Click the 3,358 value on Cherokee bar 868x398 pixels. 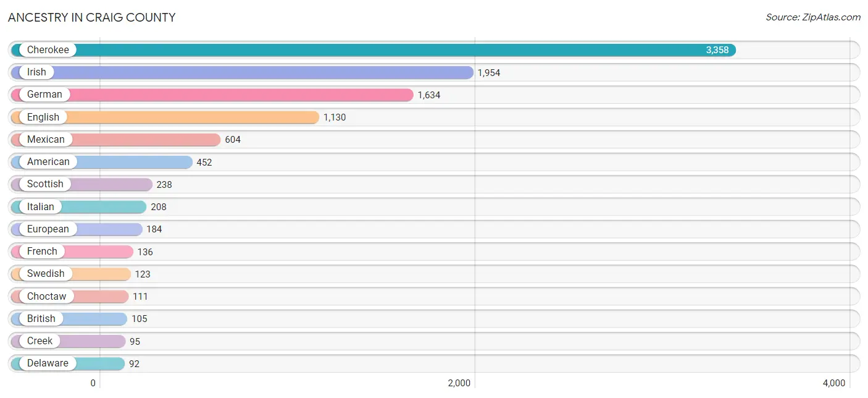[x=717, y=50]
